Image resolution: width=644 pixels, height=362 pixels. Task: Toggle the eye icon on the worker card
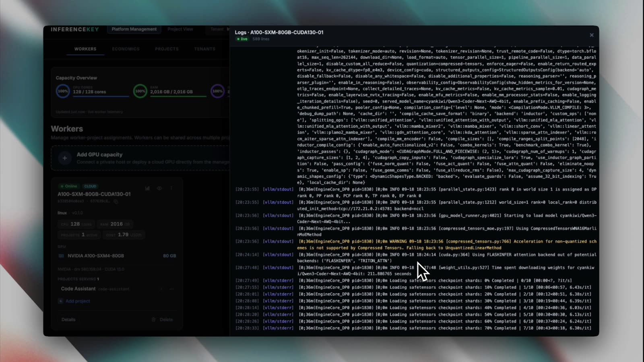pos(159,188)
